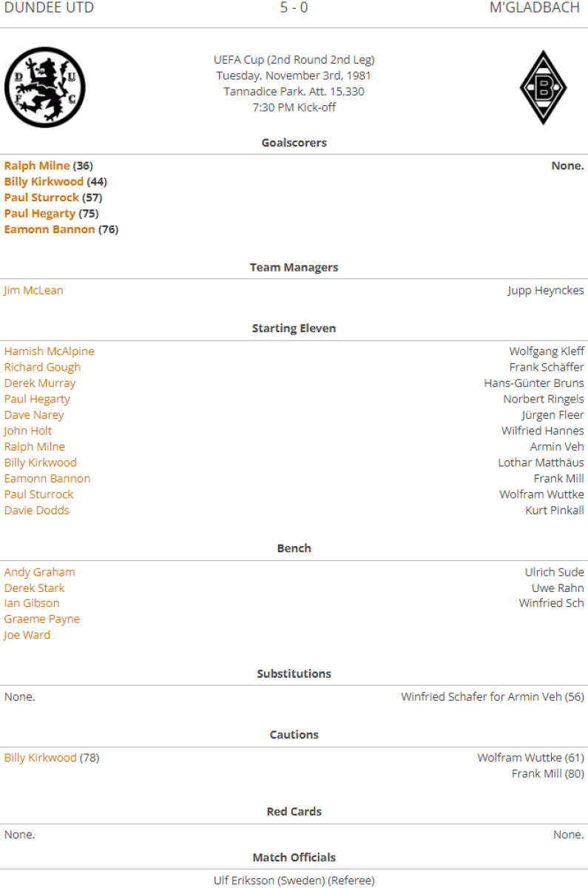Viewport: 588px width, 888px height.
Task: Click Ian Gibson bench entry
Action: coord(32,603)
